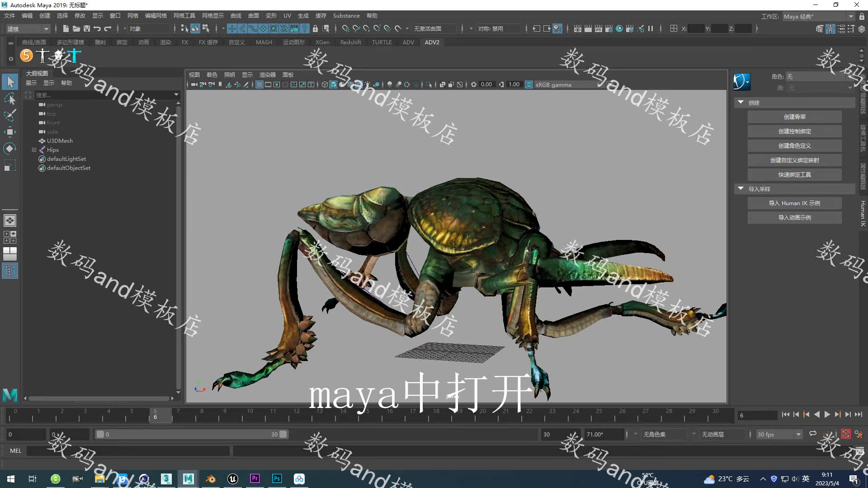The width and height of the screenshot is (868, 488).
Task: Open the Render View window icon
Action: [578, 28]
